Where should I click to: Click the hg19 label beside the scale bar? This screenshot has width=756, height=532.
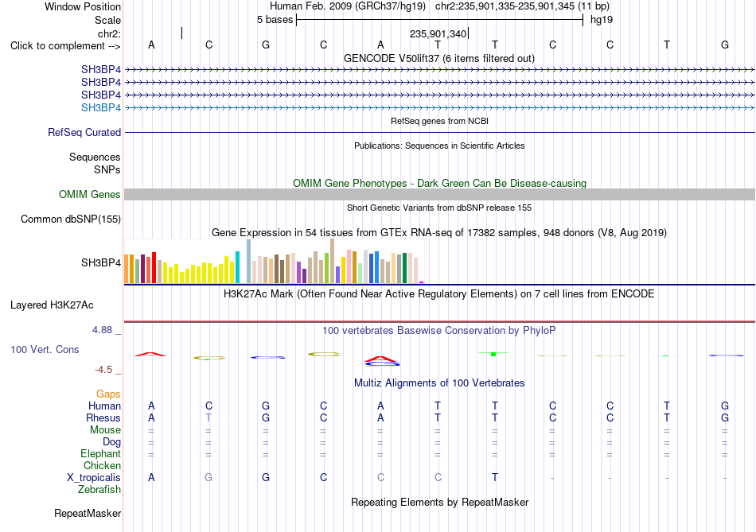click(x=602, y=20)
